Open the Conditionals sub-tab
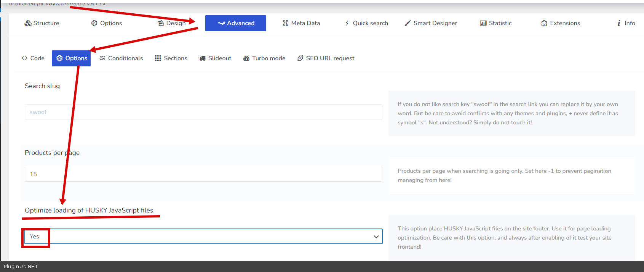 tap(121, 58)
